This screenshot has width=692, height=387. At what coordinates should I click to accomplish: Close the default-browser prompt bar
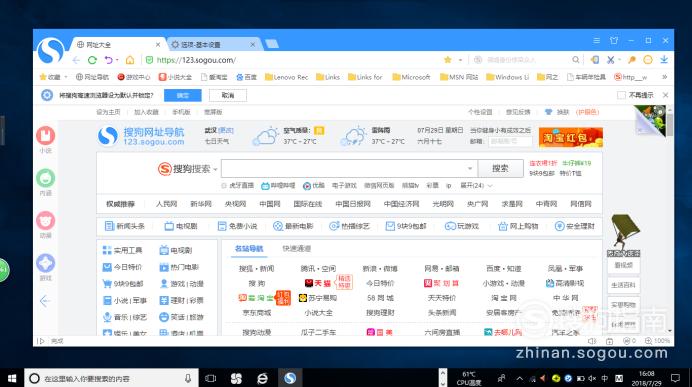point(666,95)
